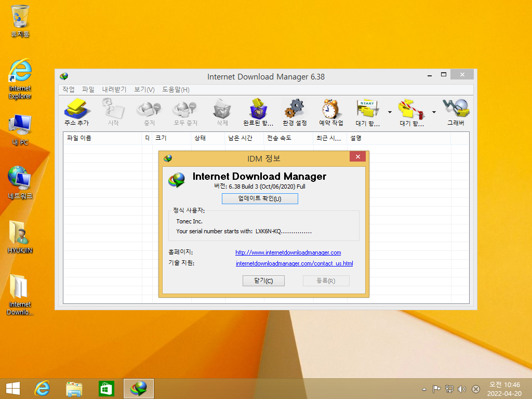Click the 닫기(C) button in IDM 정보
Viewport: 532px width, 399px height.
pyautogui.click(x=263, y=281)
